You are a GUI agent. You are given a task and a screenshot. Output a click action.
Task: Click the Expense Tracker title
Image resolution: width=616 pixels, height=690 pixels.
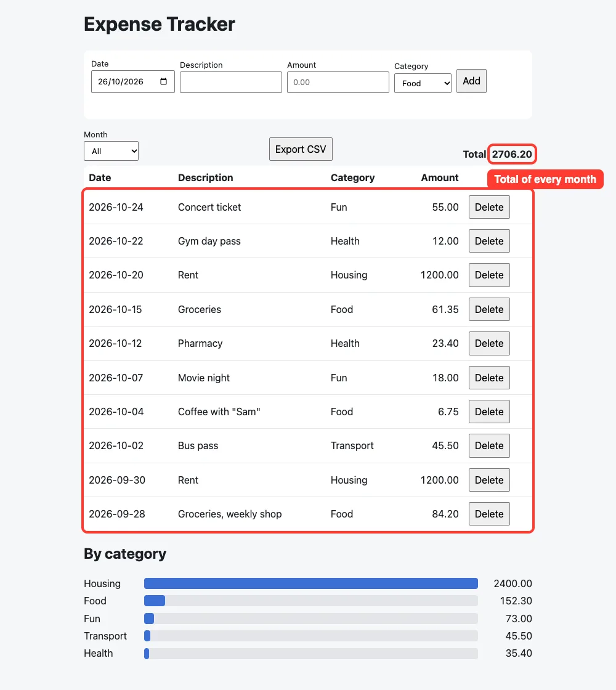pos(160,24)
